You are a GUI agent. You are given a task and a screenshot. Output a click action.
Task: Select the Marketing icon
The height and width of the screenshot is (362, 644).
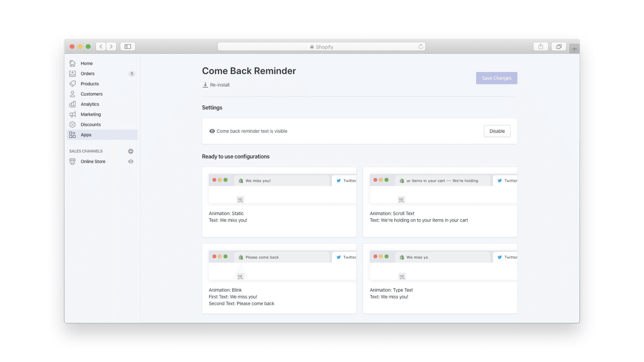coord(72,114)
